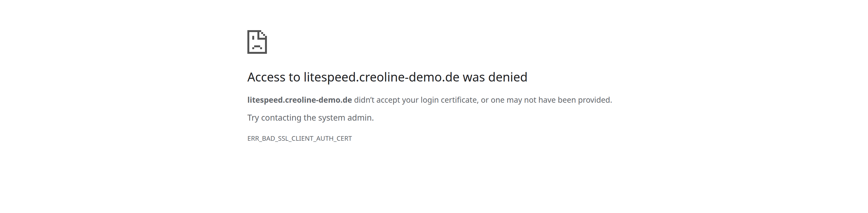868x213 pixels.
Task: Click the word 'was' in the heading
Action: pos(473,77)
